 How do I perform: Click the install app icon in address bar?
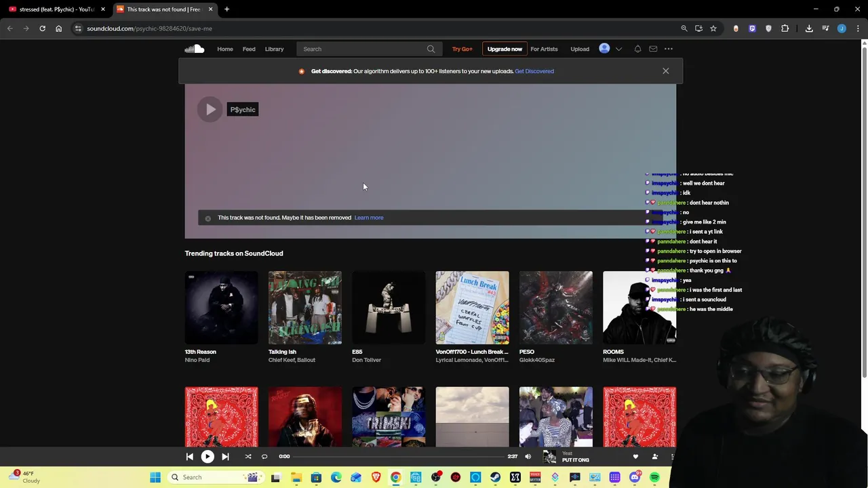[698, 28]
